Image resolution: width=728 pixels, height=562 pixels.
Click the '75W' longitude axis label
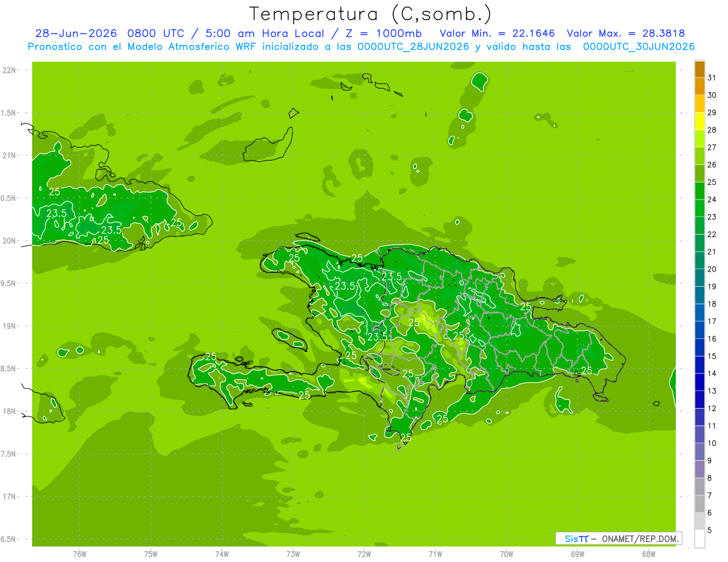[x=150, y=554]
